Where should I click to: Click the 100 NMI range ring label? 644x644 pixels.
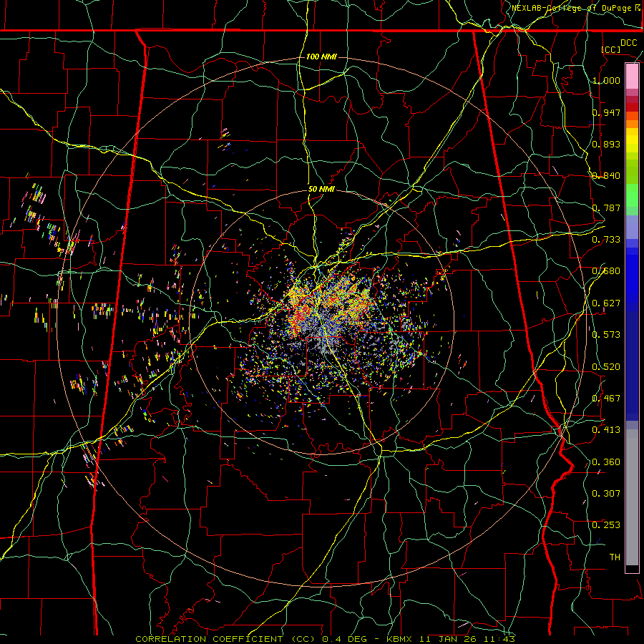(321, 57)
